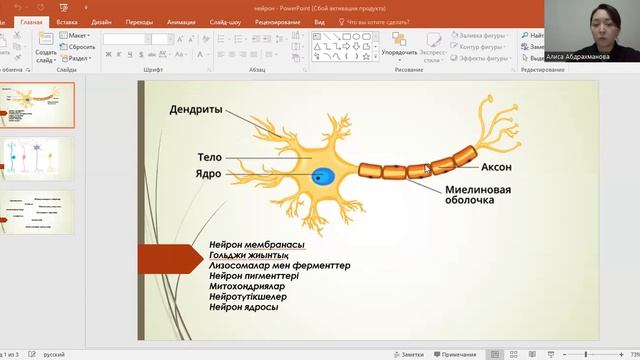640x360 pixels.
Task: Click the Упорядочить arrange button
Action: point(399,47)
